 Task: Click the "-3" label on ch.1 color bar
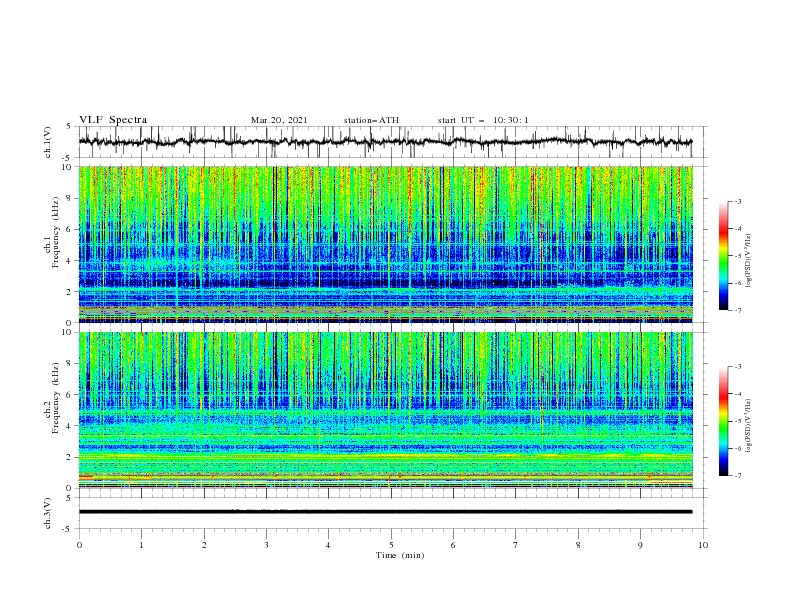tap(737, 201)
